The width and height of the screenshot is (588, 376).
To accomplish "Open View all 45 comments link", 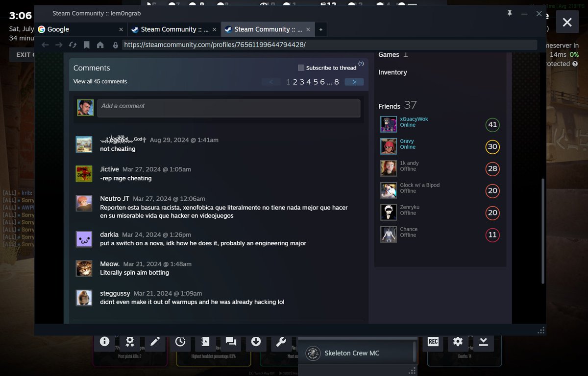I will 100,81.
